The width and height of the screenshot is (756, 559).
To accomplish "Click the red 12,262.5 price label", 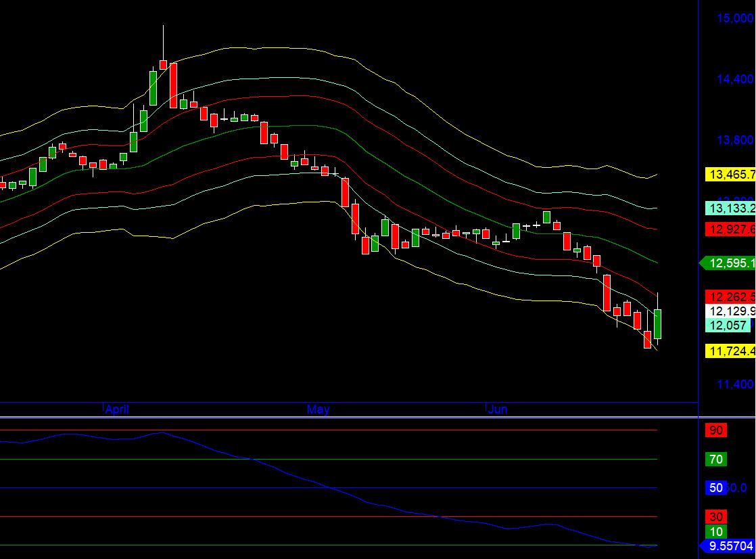I will pyautogui.click(x=730, y=296).
